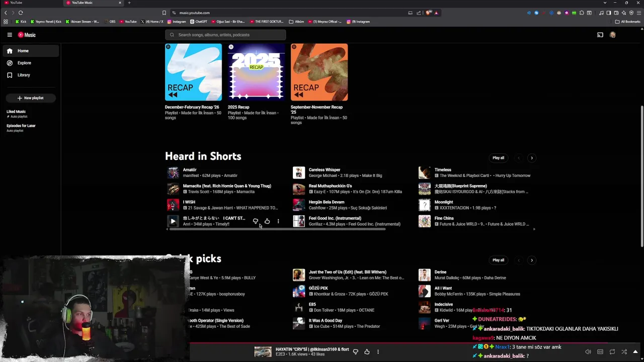This screenshot has width=644, height=362.
Task: Click Play all for Heard in Shorts
Action: tap(499, 158)
